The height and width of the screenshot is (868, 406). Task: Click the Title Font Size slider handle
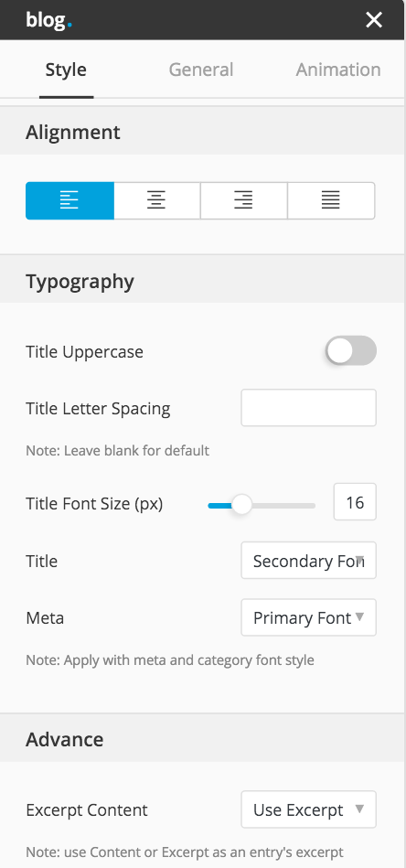point(241,505)
